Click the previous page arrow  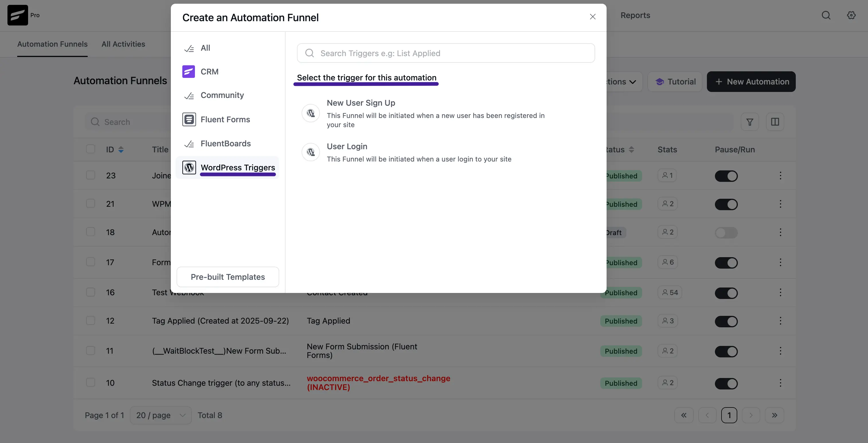tap(707, 415)
